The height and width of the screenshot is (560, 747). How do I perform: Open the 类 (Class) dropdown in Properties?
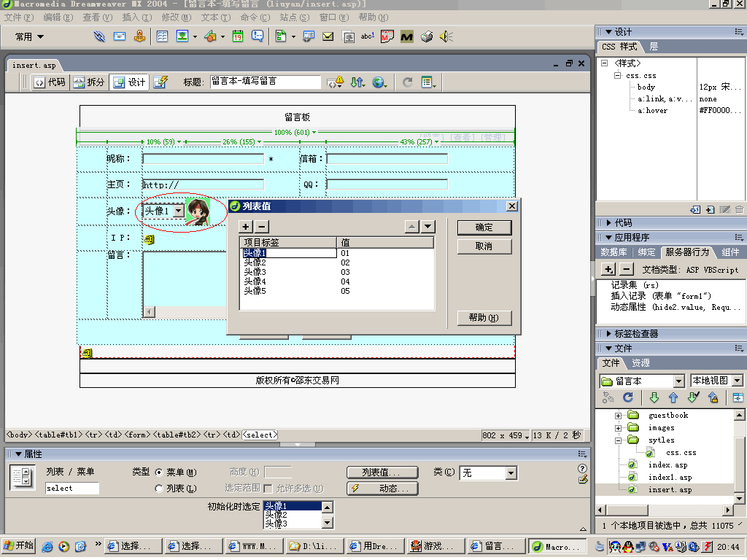[x=511, y=473]
